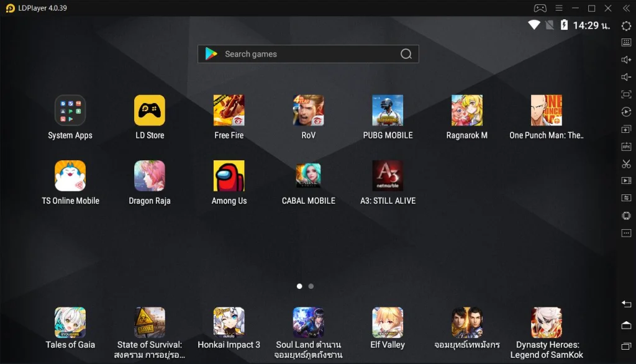Open keyboard mapping tool in sidebar
Screen dimensions: 636x364
[x=626, y=42]
